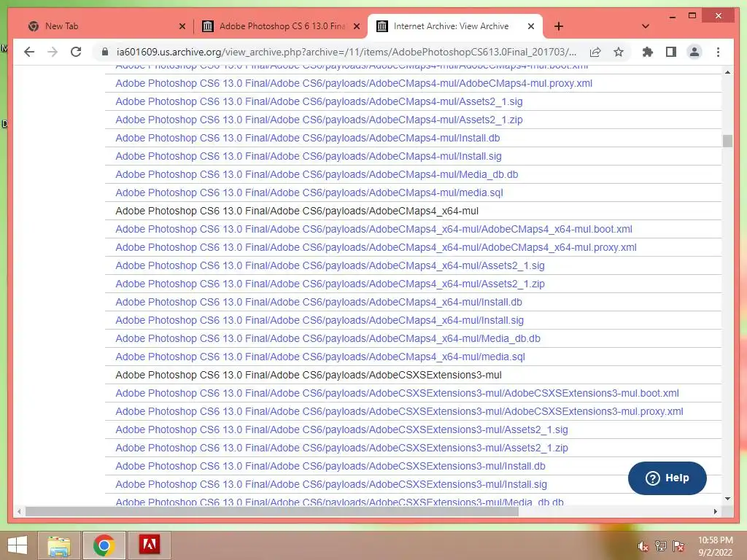Image resolution: width=747 pixels, height=560 pixels.
Task: Click the muted volume tray icon
Action: [x=643, y=546]
